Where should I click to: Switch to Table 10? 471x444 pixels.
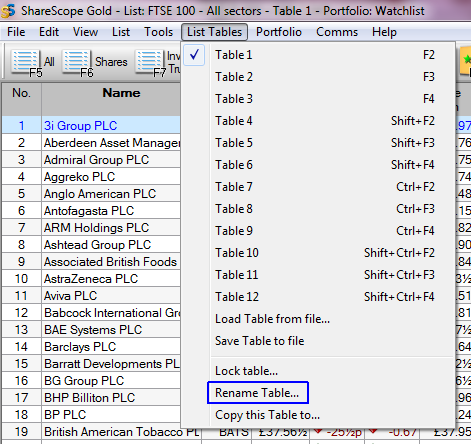(x=318, y=253)
